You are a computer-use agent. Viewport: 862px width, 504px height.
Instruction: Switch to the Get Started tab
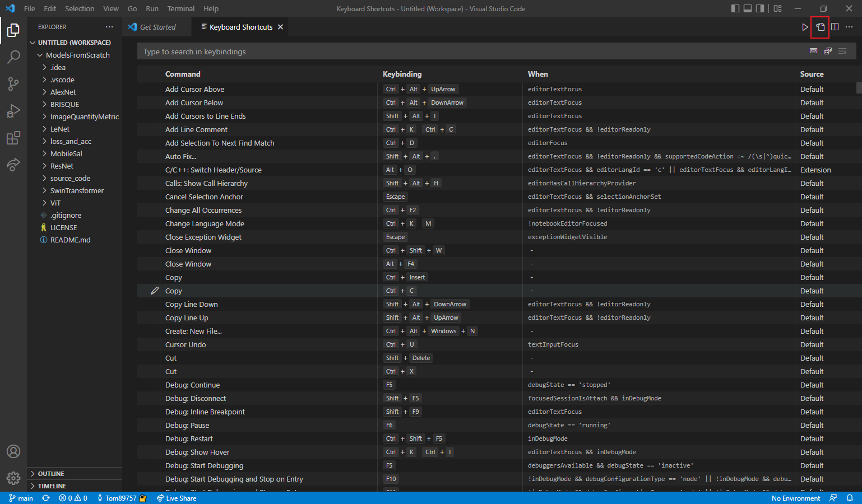156,27
